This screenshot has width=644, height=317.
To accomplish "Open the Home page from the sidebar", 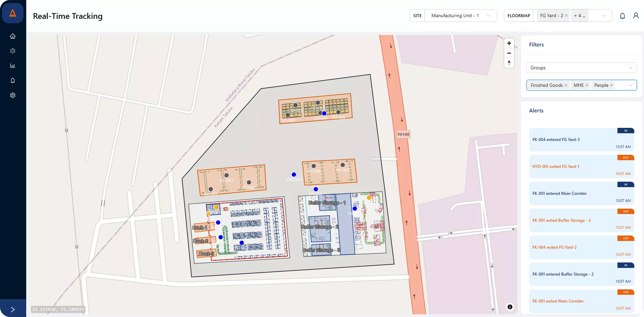I will (x=13, y=36).
